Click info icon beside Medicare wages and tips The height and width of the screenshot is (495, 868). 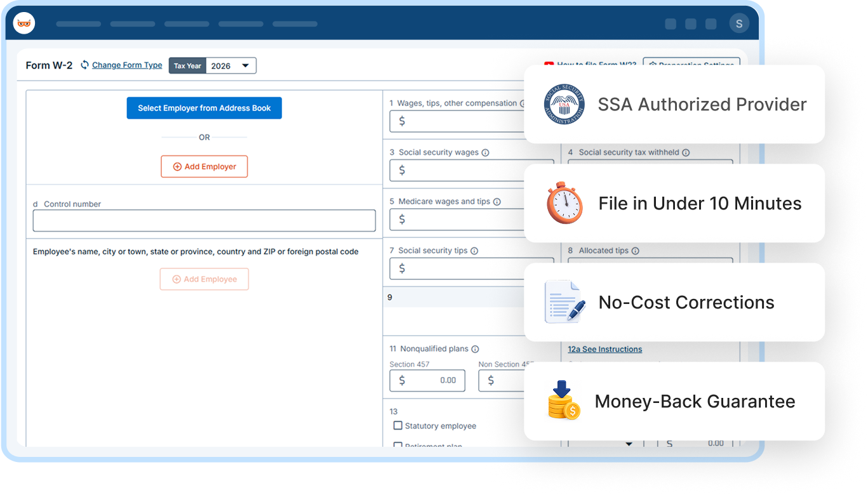click(x=497, y=202)
